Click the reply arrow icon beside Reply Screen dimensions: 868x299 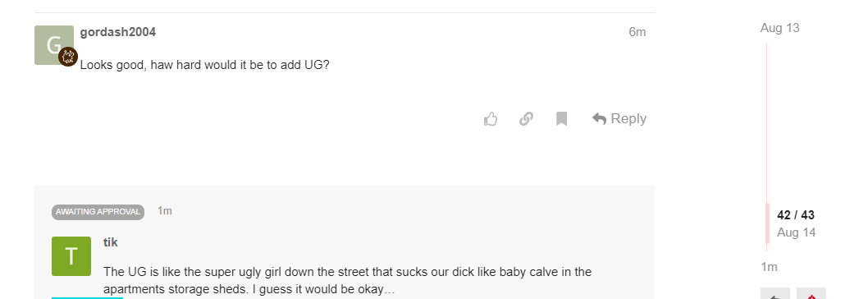(599, 119)
